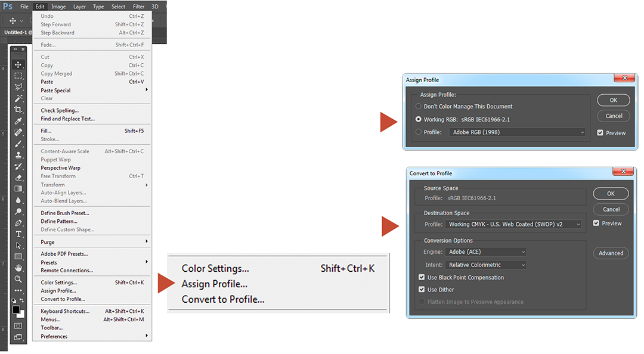
Task: Select Don't Color Manage This Document option
Action: click(419, 107)
